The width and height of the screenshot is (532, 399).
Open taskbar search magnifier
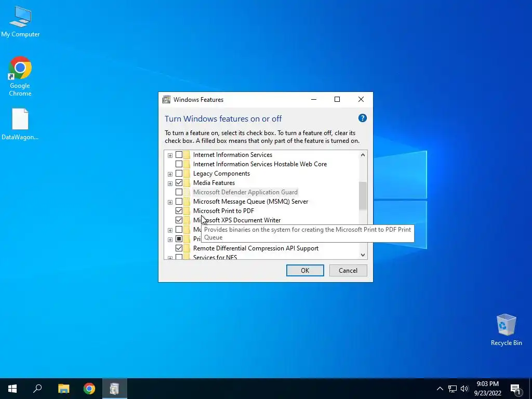pos(37,389)
